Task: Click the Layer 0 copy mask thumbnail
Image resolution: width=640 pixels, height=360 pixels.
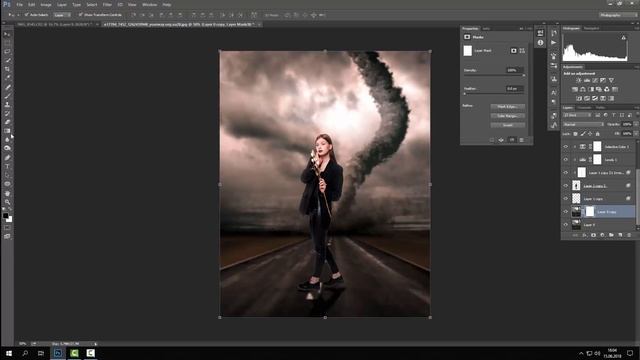Action: (590, 211)
